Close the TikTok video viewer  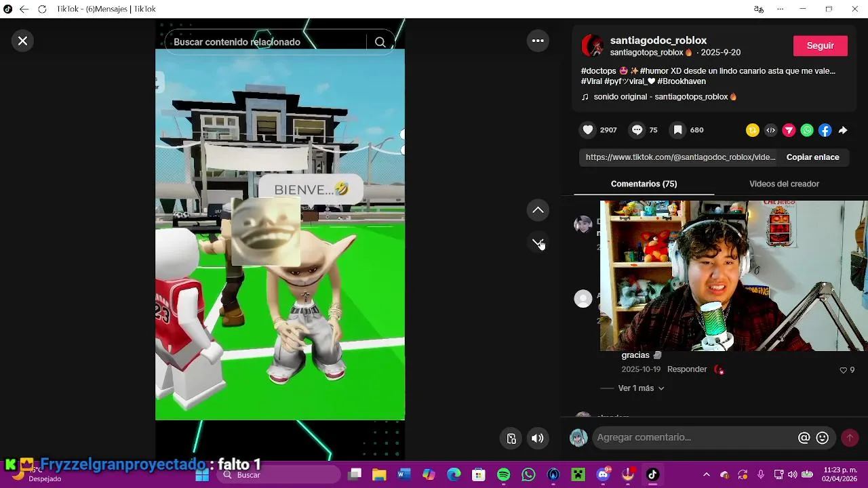pyautogui.click(x=22, y=41)
